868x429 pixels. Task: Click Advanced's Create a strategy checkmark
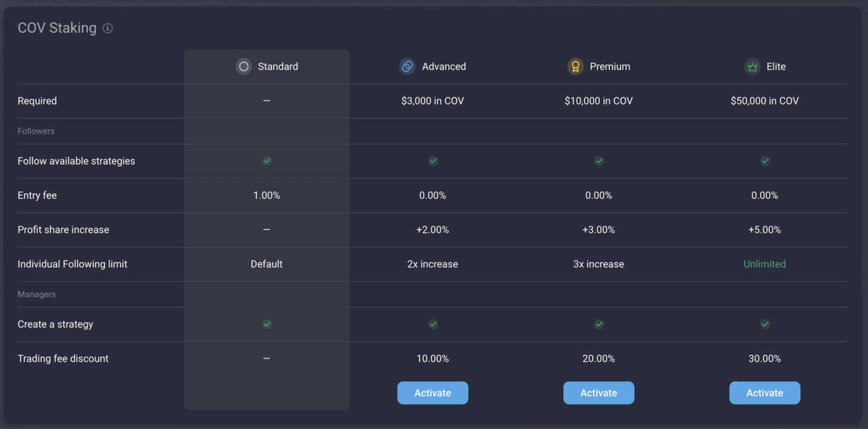tap(433, 324)
